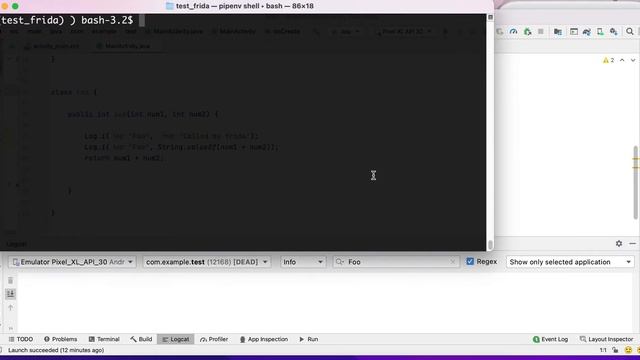Open the Profiler tool window tab
Viewport: 640px width, 360px height.
tap(214, 339)
